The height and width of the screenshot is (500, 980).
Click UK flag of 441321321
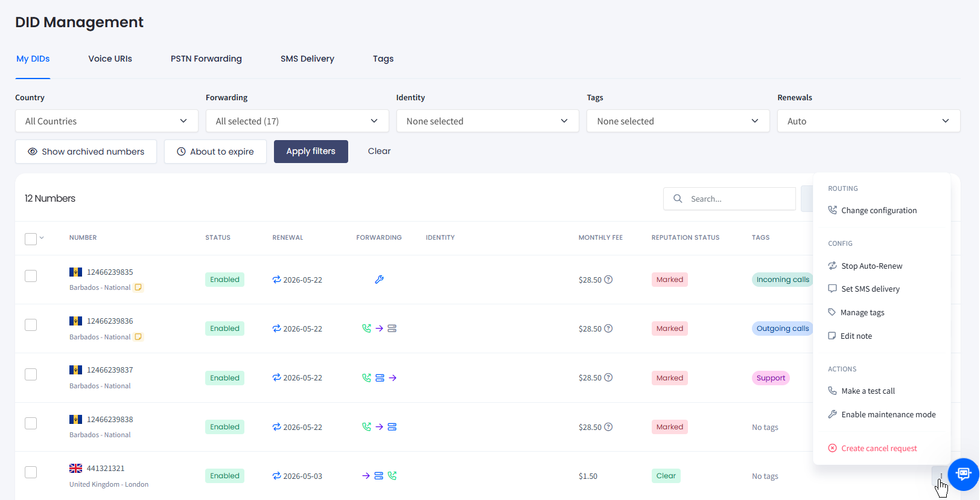tap(75, 469)
